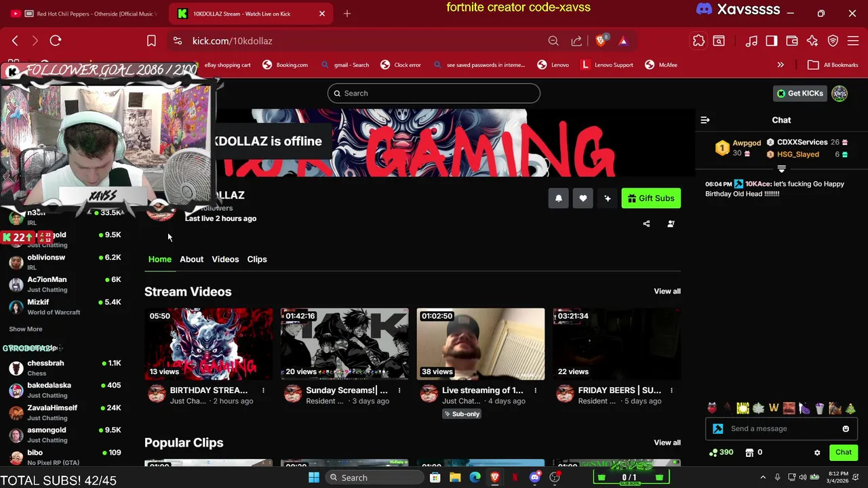Viewport: 868px width, 488px height.
Task: View all Popular Clips
Action: pos(667,443)
